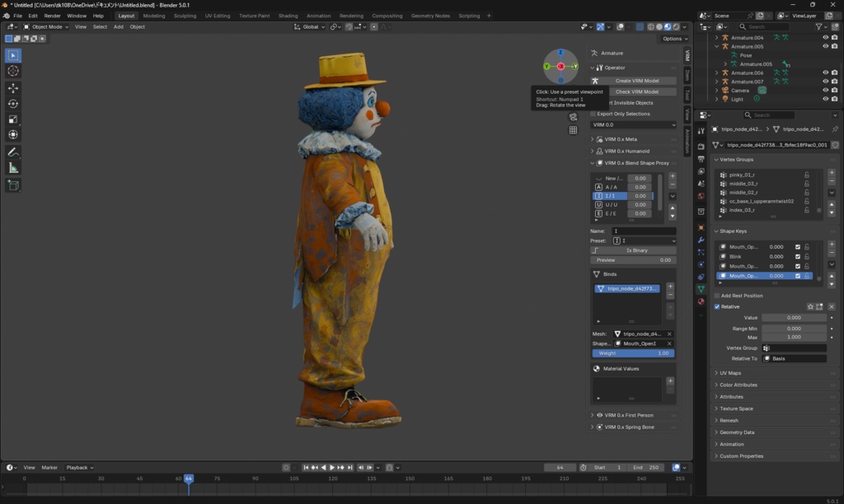Enable Add Rest Position checkbox

coord(717,296)
